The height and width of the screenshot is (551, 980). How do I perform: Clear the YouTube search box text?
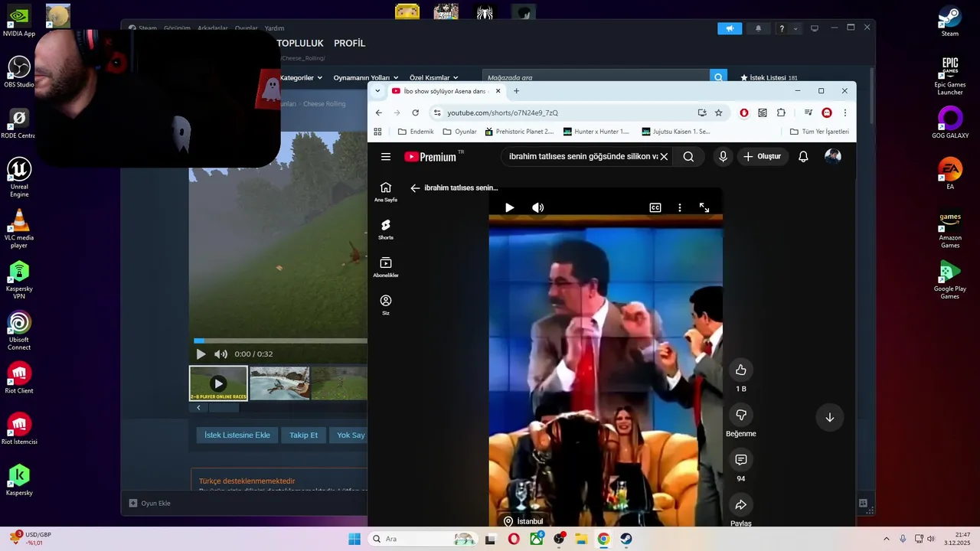click(664, 156)
